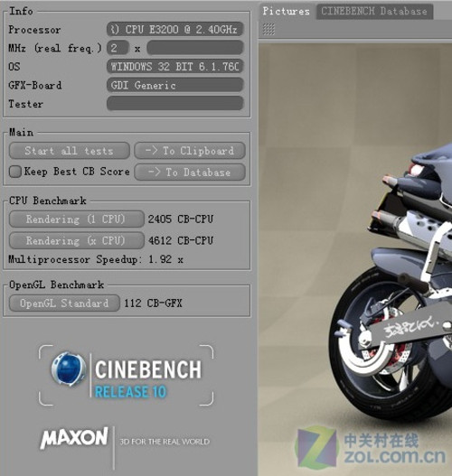Click the 112 CB-GFX score text
This screenshot has width=452, height=476.
tap(153, 303)
